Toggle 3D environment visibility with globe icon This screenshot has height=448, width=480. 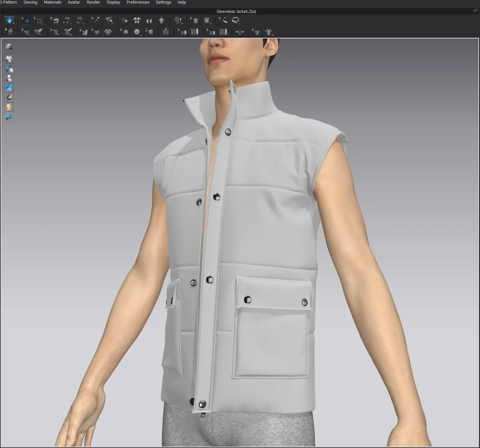9,116
